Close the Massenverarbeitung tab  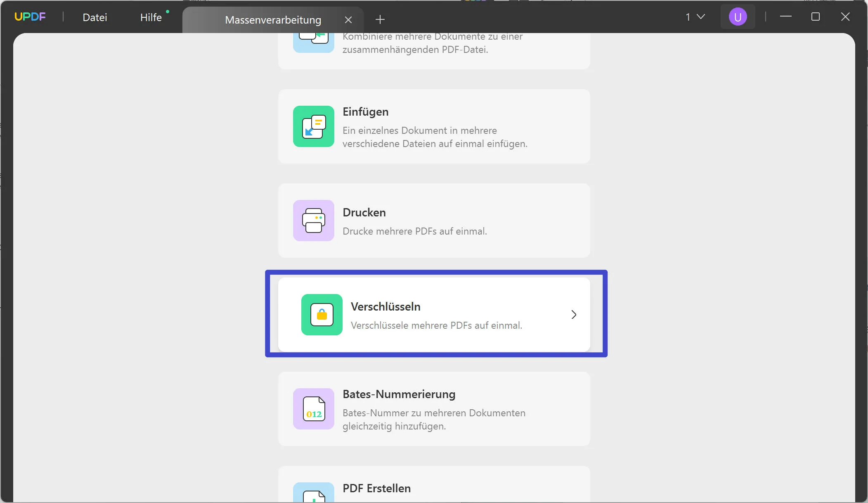click(x=348, y=19)
